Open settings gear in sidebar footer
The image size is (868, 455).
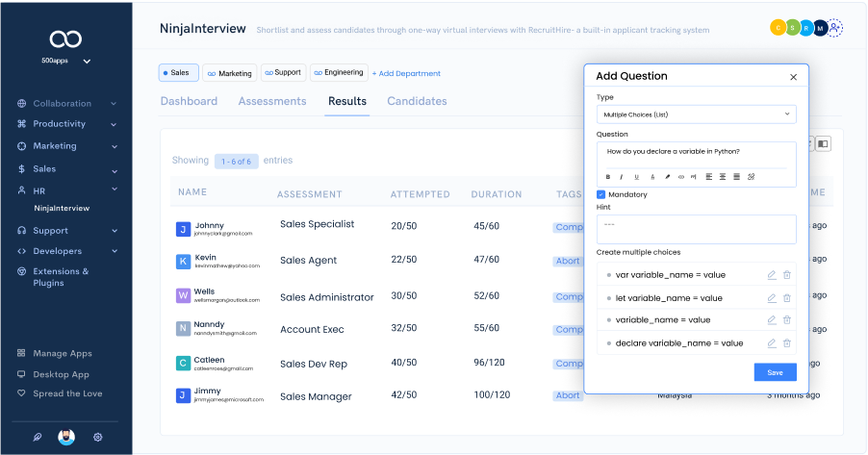tap(98, 437)
